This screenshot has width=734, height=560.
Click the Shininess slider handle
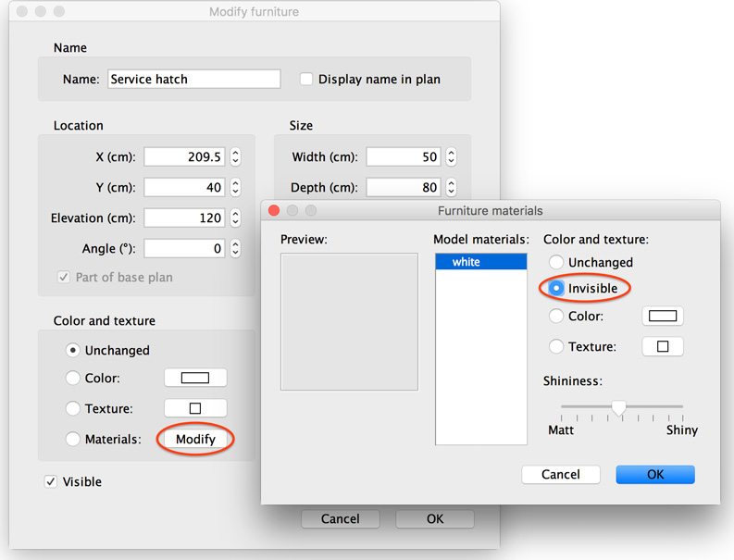(619, 407)
